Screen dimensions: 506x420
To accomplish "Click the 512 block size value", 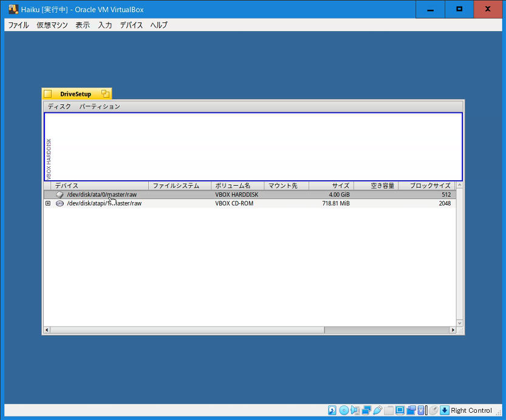I will 446,194.
